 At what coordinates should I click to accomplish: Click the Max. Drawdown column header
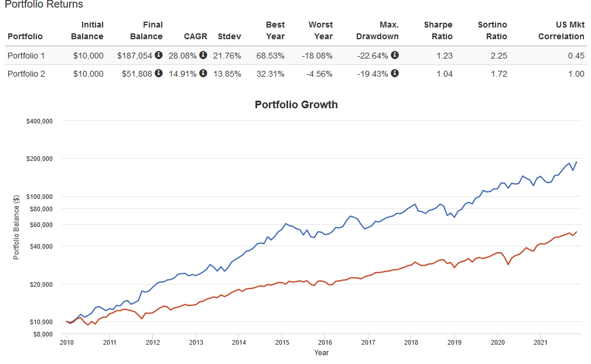click(x=377, y=30)
